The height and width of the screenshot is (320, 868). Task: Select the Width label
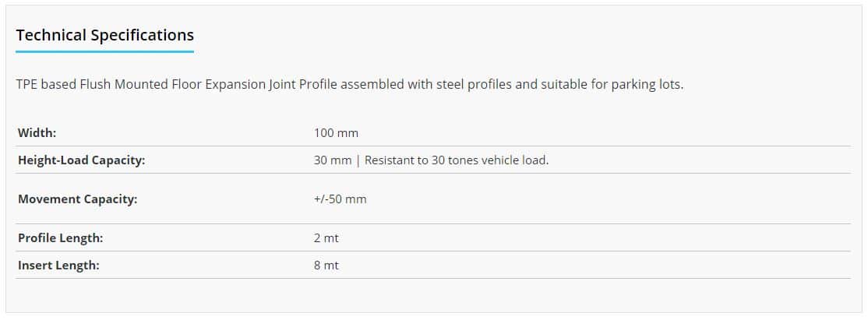[x=37, y=133]
